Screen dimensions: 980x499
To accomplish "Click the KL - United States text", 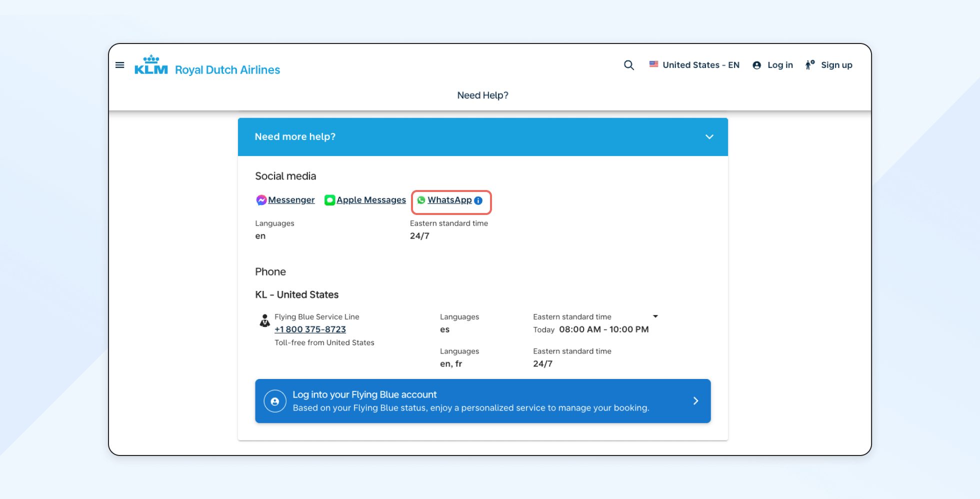I will (x=297, y=295).
